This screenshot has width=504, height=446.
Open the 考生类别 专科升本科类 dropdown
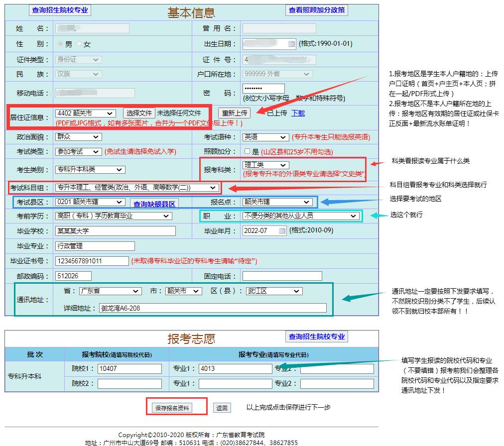click(x=90, y=169)
